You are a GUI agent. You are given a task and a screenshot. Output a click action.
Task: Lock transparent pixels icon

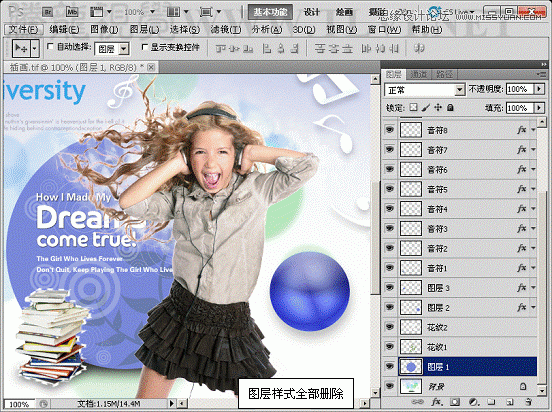coord(414,107)
